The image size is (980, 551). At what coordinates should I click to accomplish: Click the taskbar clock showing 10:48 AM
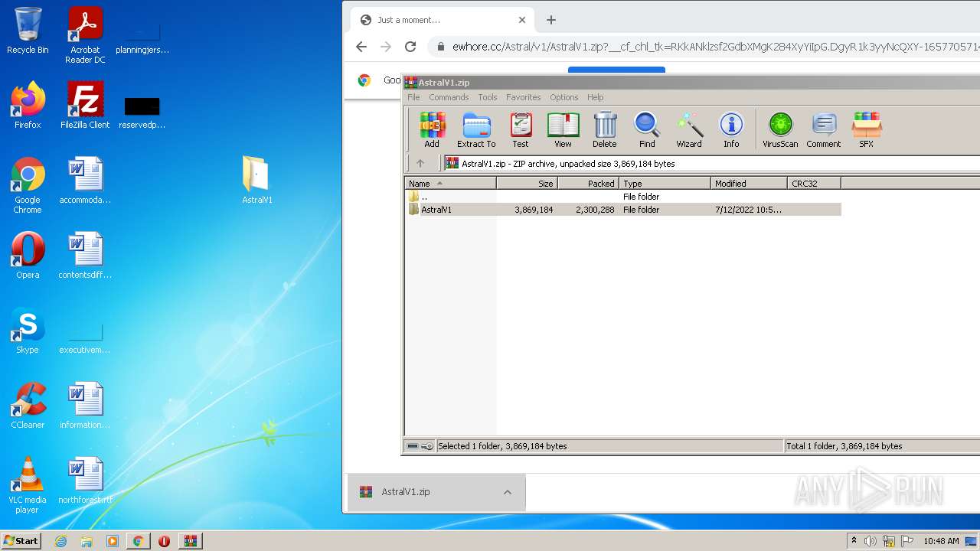tap(941, 541)
